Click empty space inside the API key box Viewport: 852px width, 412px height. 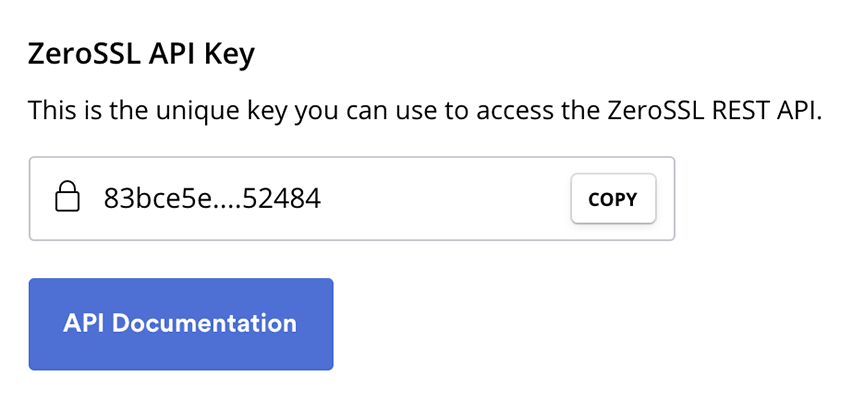pos(446,199)
